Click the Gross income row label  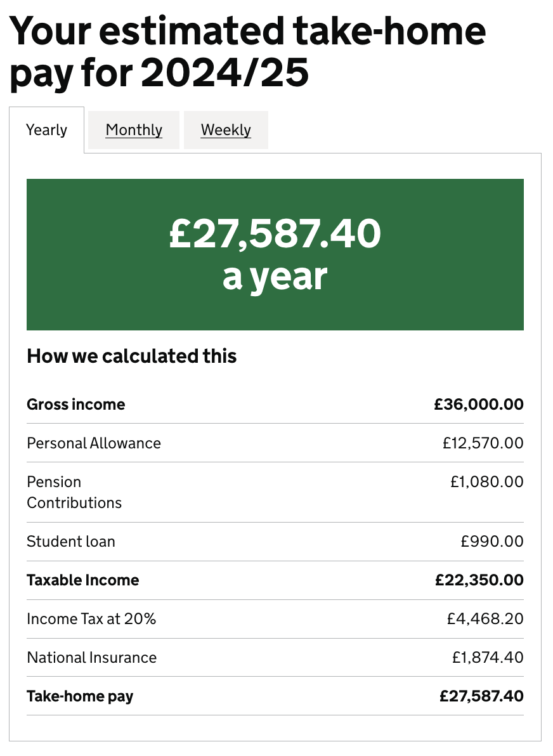76,405
